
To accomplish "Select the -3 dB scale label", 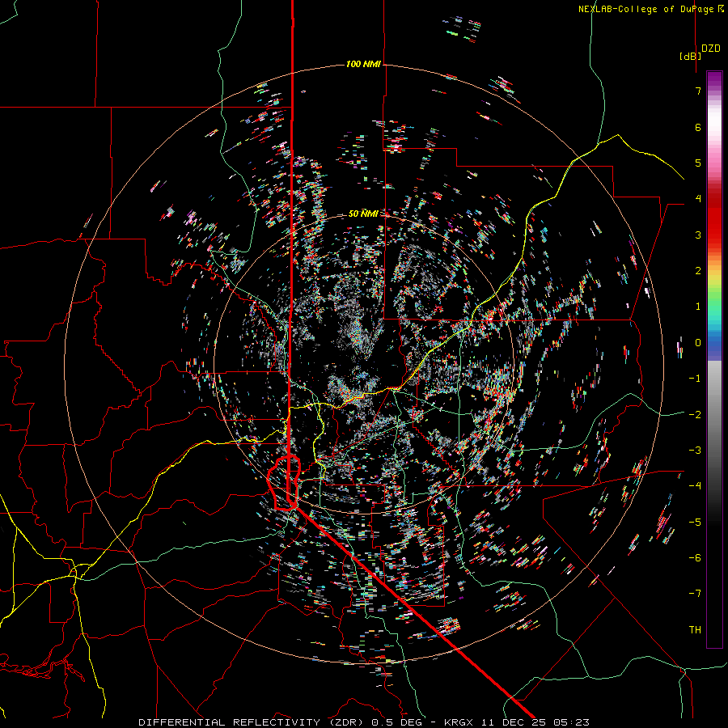I will (x=695, y=450).
